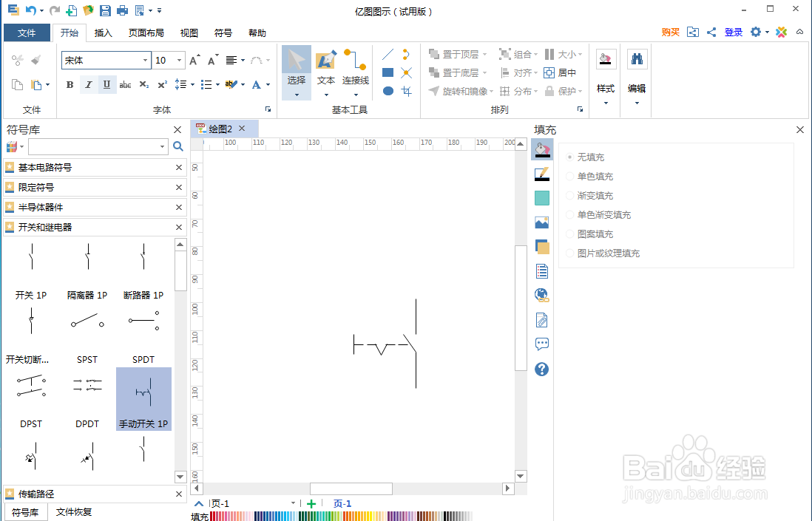The image size is (812, 521).
Task: Select the SPST switch symbol
Action: click(87, 334)
